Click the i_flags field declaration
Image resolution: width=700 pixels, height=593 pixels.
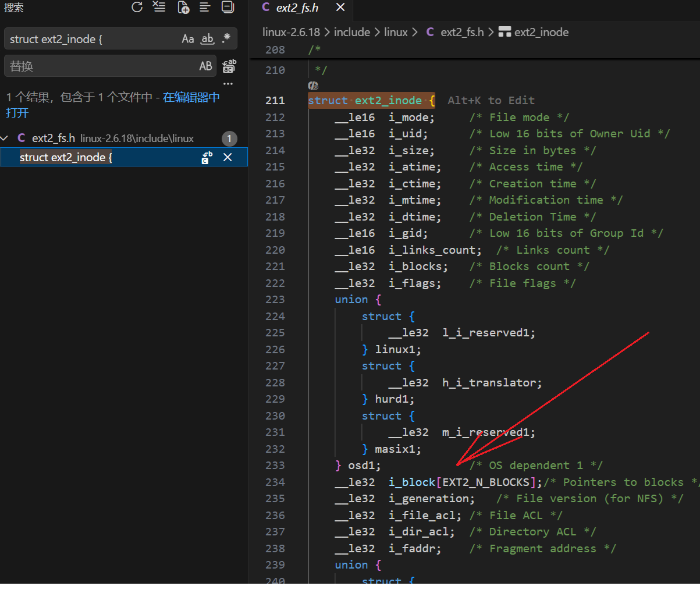pos(415,283)
